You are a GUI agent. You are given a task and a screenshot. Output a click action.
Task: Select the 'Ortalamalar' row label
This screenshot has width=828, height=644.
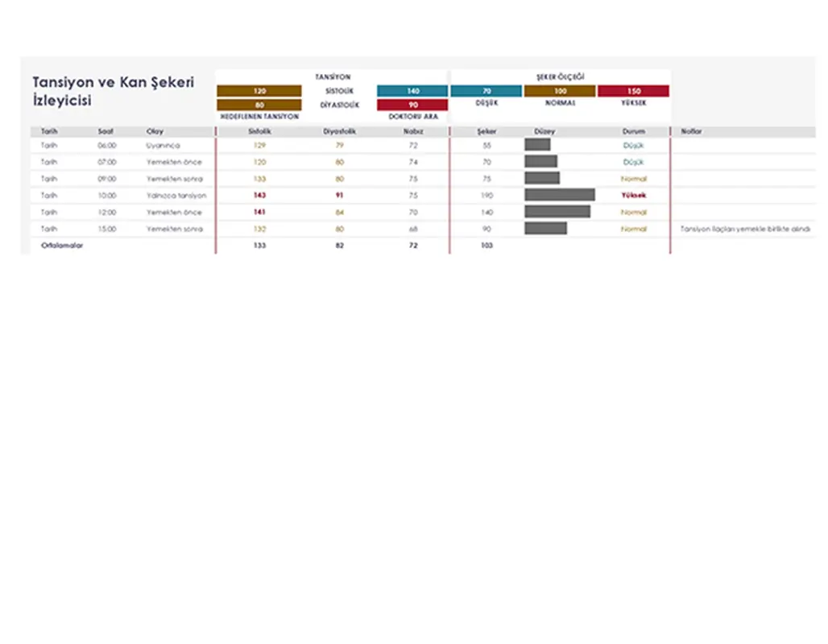(62, 246)
